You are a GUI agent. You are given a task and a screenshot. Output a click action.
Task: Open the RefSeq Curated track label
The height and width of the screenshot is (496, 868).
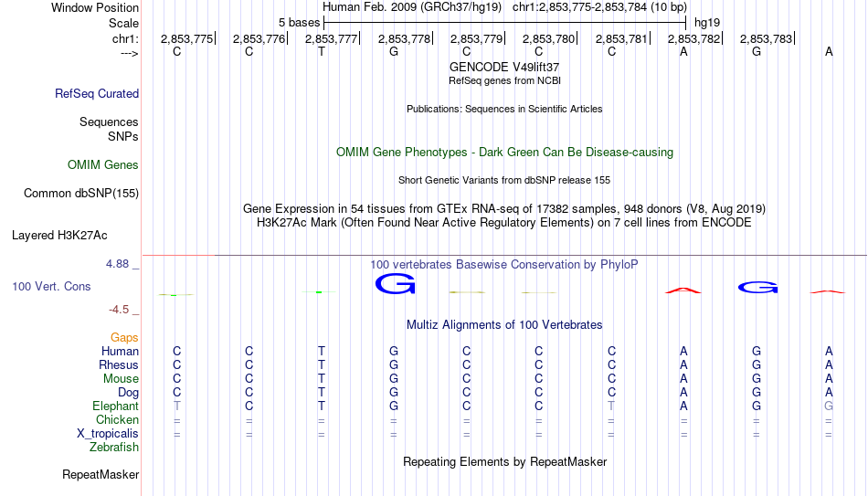pos(97,93)
